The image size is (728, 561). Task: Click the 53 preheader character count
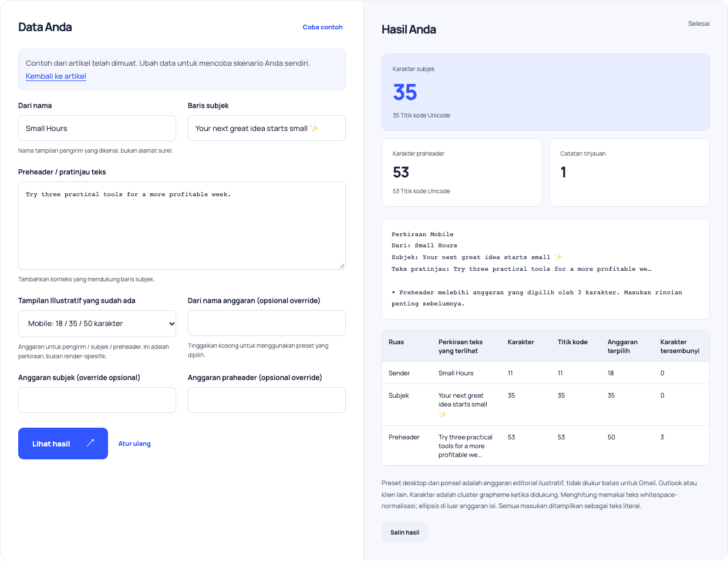(x=401, y=172)
